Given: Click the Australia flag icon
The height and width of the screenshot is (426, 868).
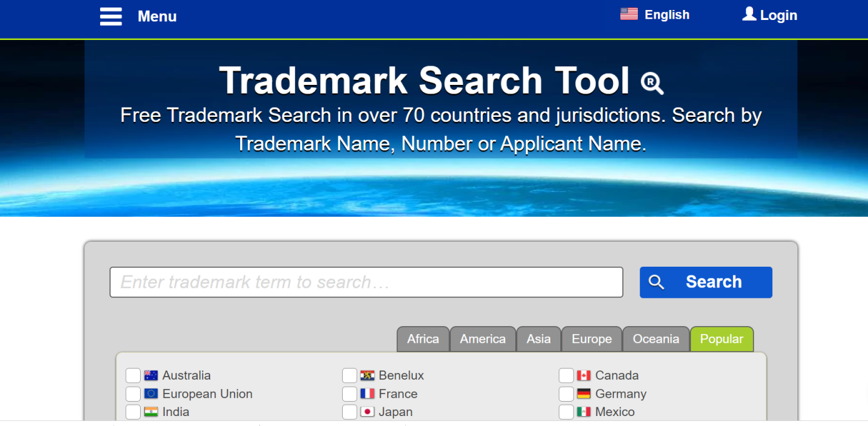Looking at the screenshot, I should 151,375.
